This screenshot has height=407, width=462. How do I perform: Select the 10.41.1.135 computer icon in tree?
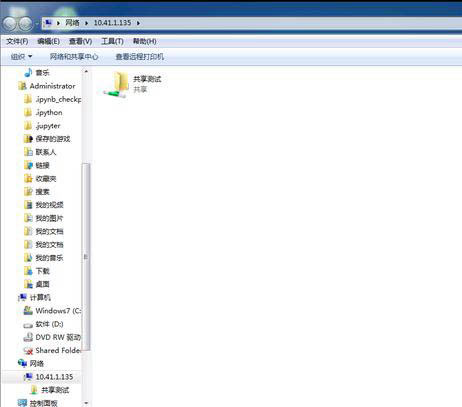point(28,377)
